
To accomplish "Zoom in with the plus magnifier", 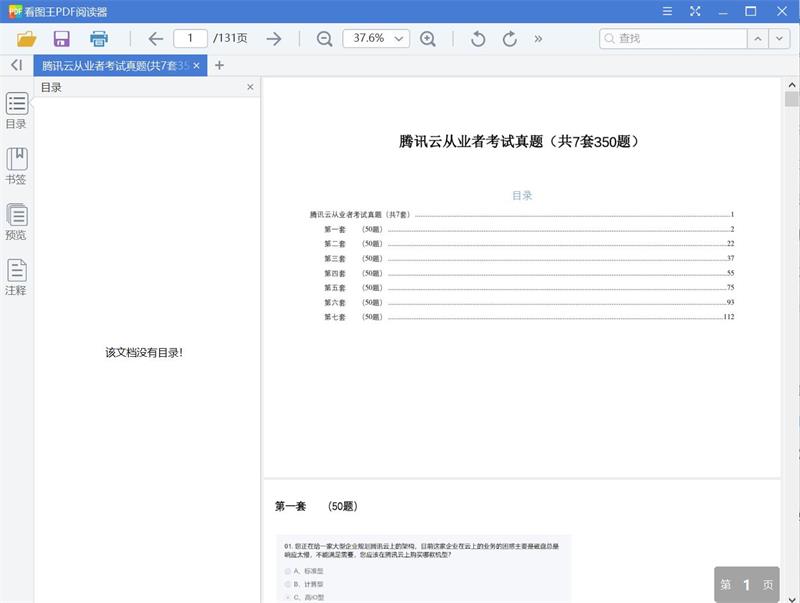I will click(x=428, y=39).
